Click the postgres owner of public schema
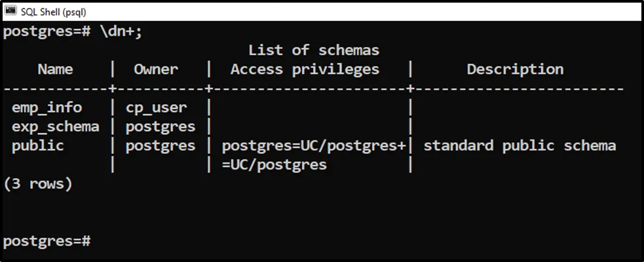The width and height of the screenshot is (644, 262). coord(160,145)
